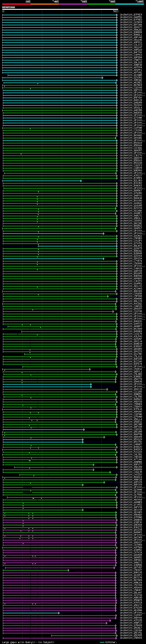Viewport: 146px width, 644px height.
Task: Click the short cyan bar for UniRef100_Q2V2R1
Action: 53,78
